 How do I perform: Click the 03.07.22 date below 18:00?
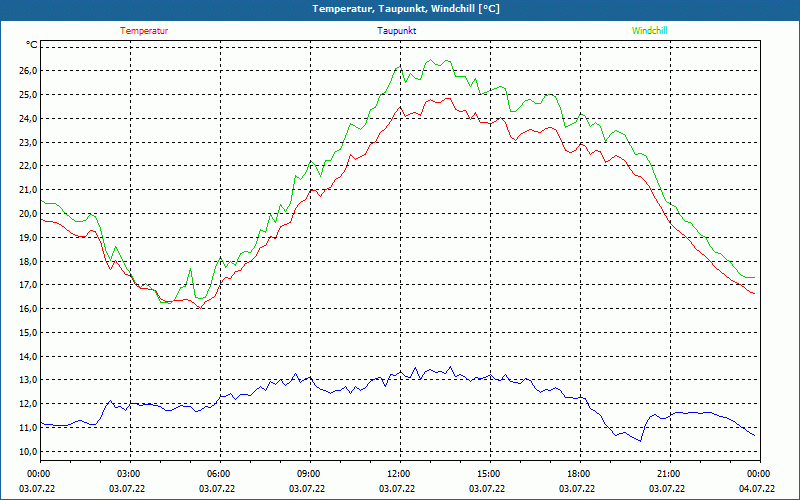coord(577,489)
